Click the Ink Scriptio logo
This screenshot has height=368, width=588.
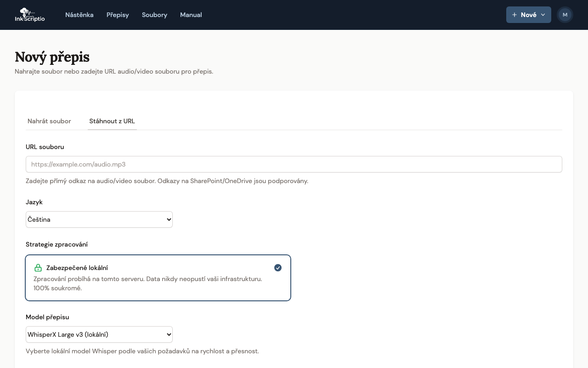30,15
